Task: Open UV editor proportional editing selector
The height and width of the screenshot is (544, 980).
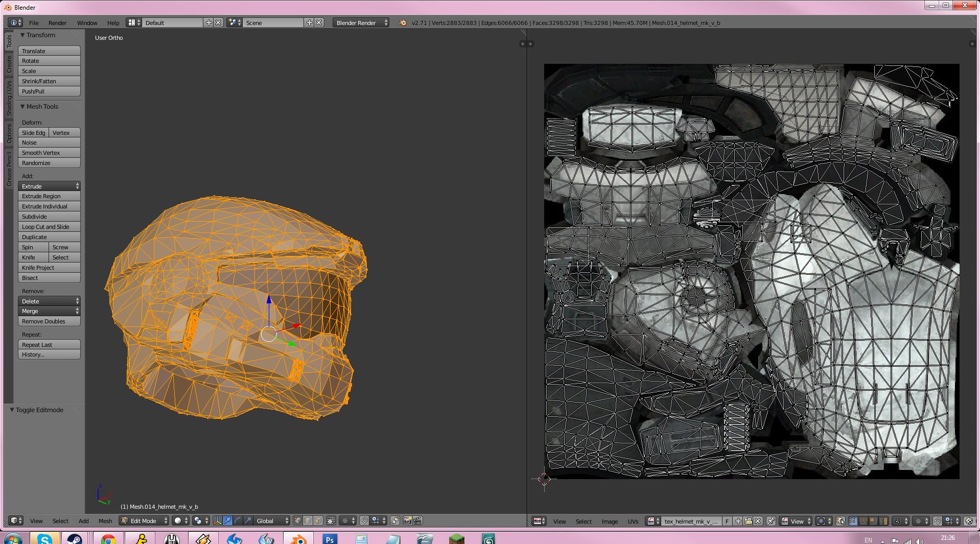Action: point(921,521)
